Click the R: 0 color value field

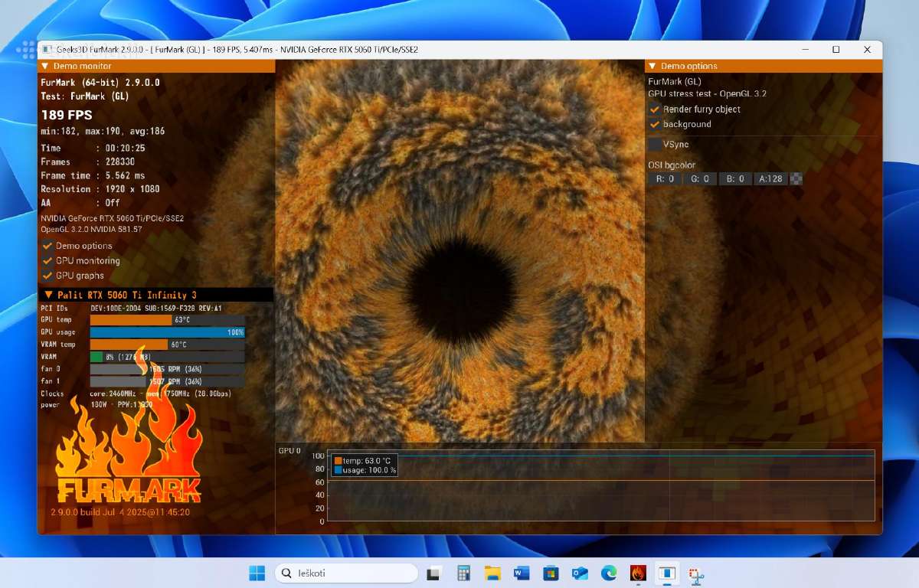point(666,178)
